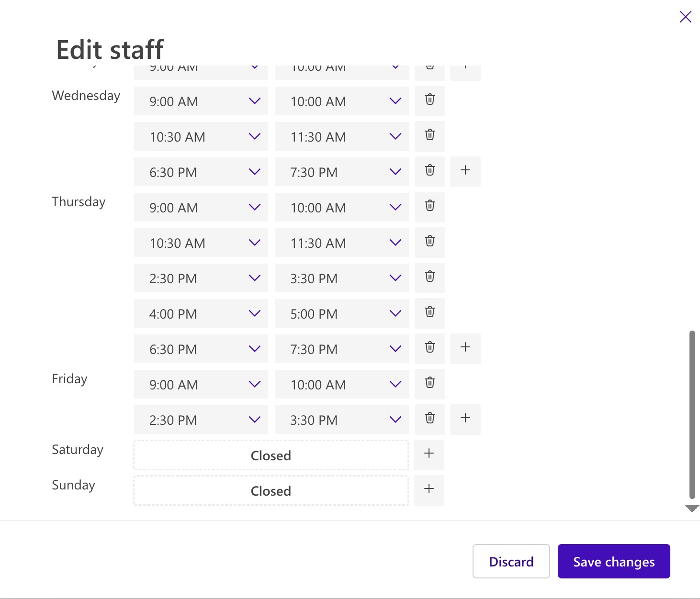Click the Friday day label

69,379
